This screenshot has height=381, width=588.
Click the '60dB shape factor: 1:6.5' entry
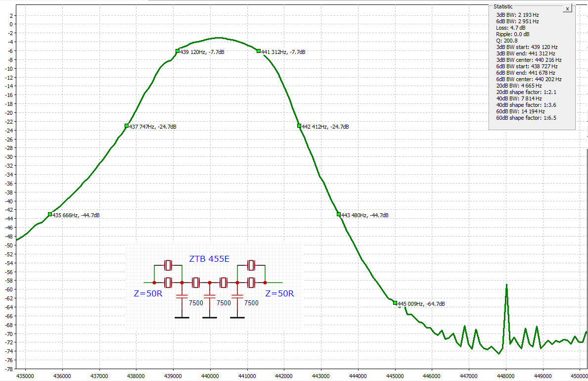click(x=526, y=118)
